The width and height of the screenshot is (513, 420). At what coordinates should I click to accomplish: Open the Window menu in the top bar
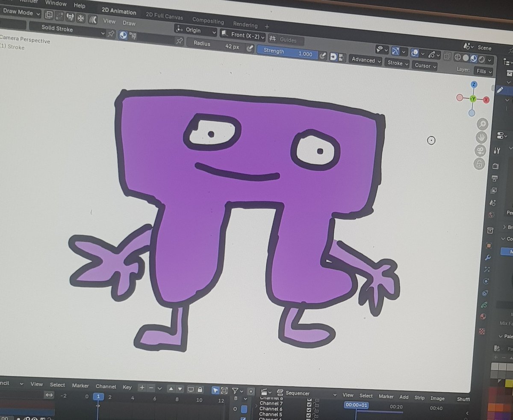[56, 3]
